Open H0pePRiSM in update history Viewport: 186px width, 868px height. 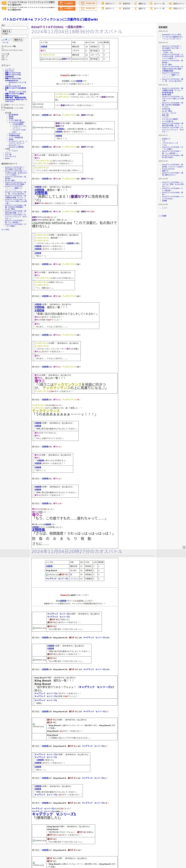point(166,50)
